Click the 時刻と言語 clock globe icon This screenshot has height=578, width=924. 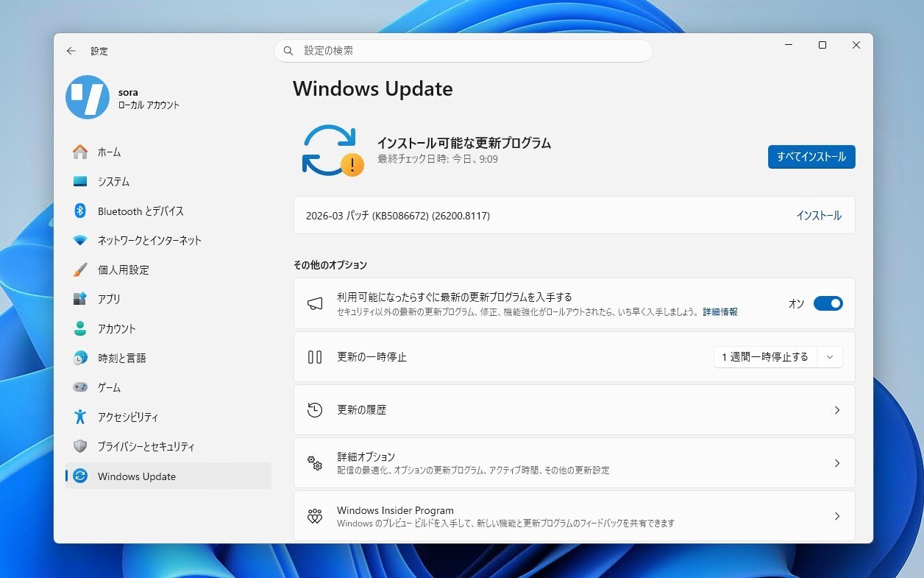tap(80, 358)
